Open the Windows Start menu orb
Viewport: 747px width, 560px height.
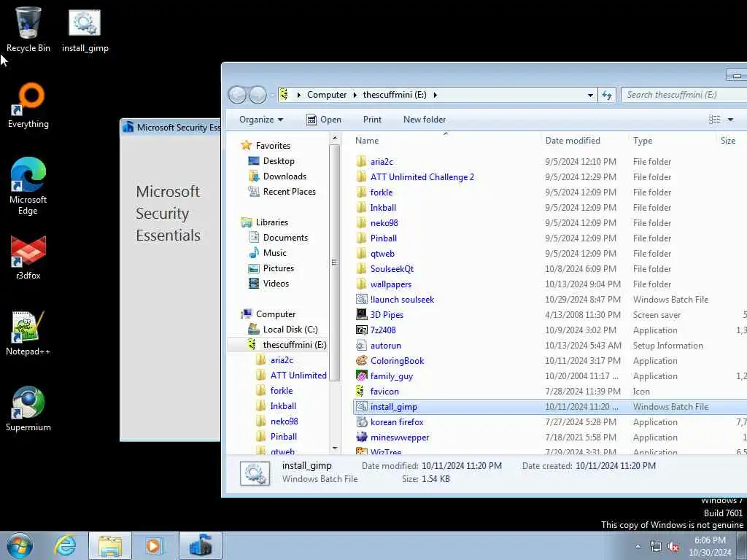20,545
